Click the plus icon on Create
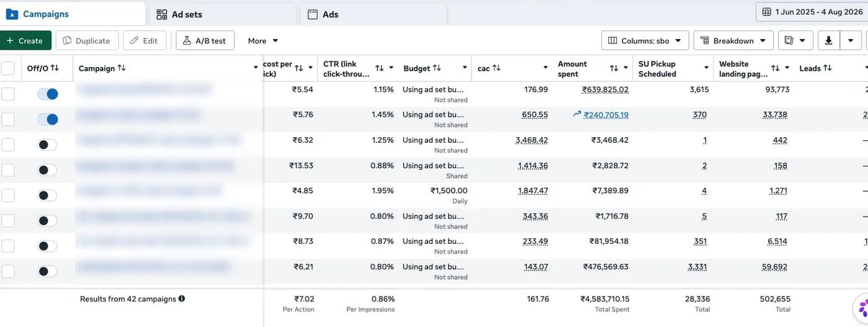Screen dimensions: 868x327 (x=11, y=41)
